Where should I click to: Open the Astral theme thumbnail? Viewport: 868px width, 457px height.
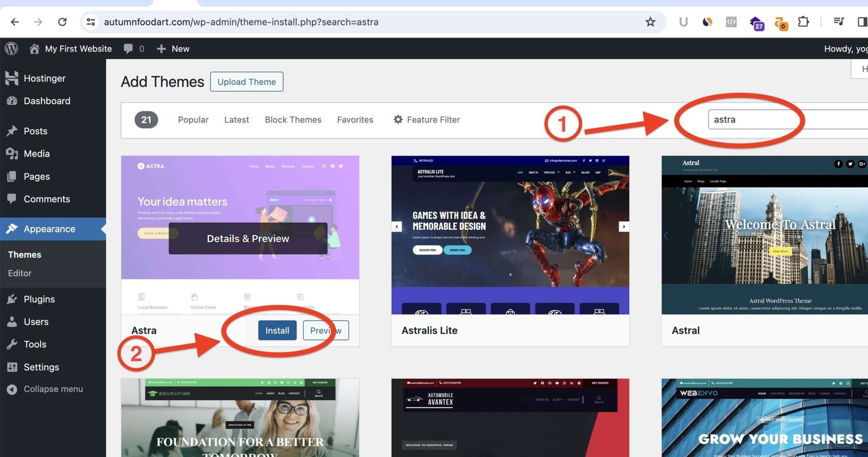(x=765, y=235)
